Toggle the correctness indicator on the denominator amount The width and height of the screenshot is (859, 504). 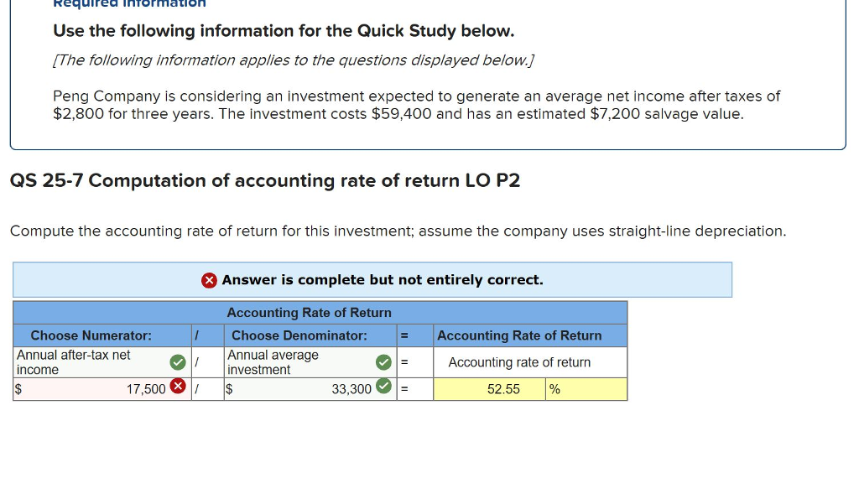[383, 388]
